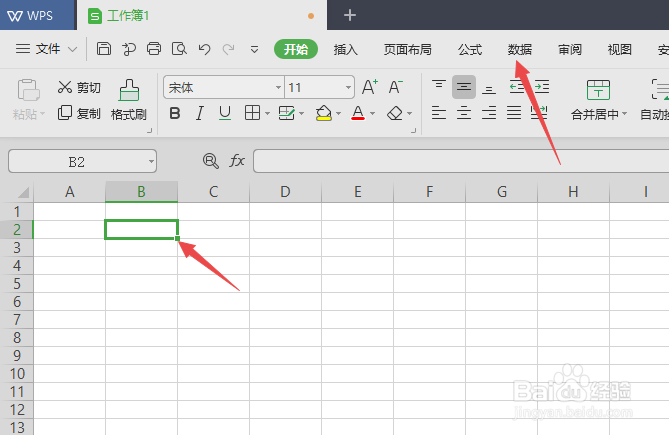Open Name Box dropdown arrow
The width and height of the screenshot is (669, 435).
(x=151, y=161)
